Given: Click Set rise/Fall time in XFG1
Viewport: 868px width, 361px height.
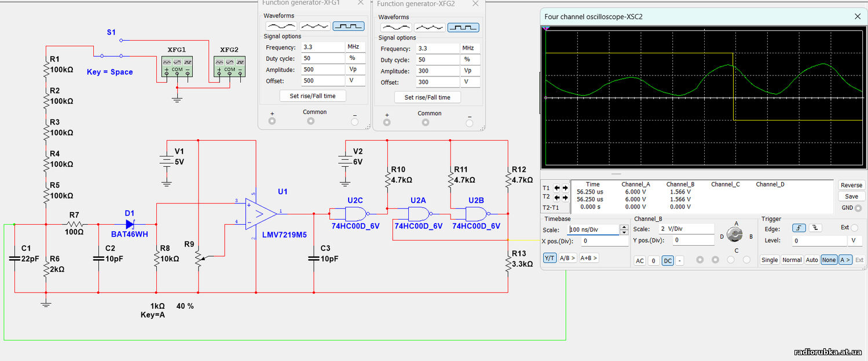Looking at the screenshot, I should click(312, 96).
